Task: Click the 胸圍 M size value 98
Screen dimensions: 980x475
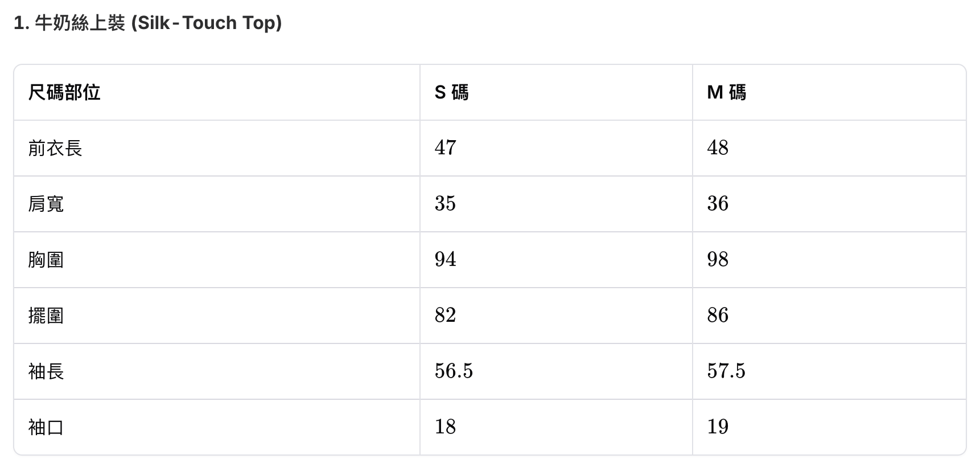Action: 718,260
